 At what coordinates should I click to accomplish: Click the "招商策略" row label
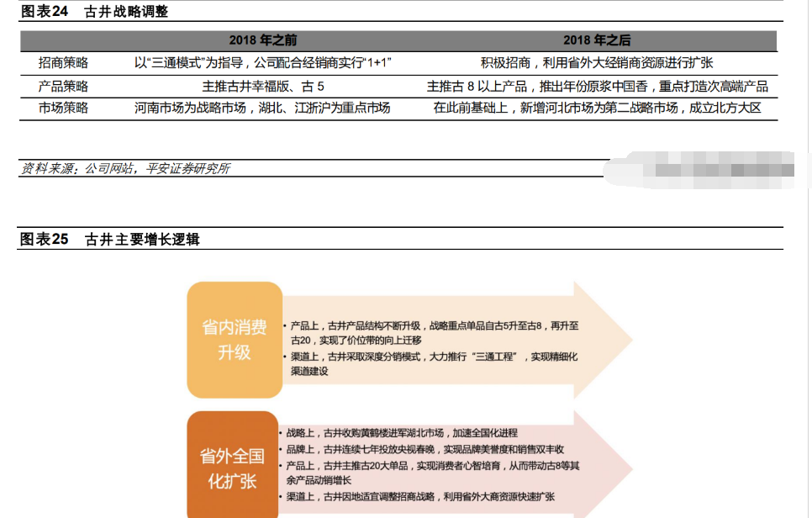[x=63, y=63]
